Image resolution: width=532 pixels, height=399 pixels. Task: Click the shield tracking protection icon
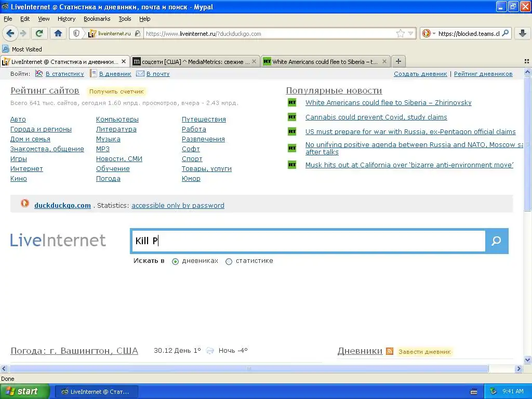coord(76,33)
